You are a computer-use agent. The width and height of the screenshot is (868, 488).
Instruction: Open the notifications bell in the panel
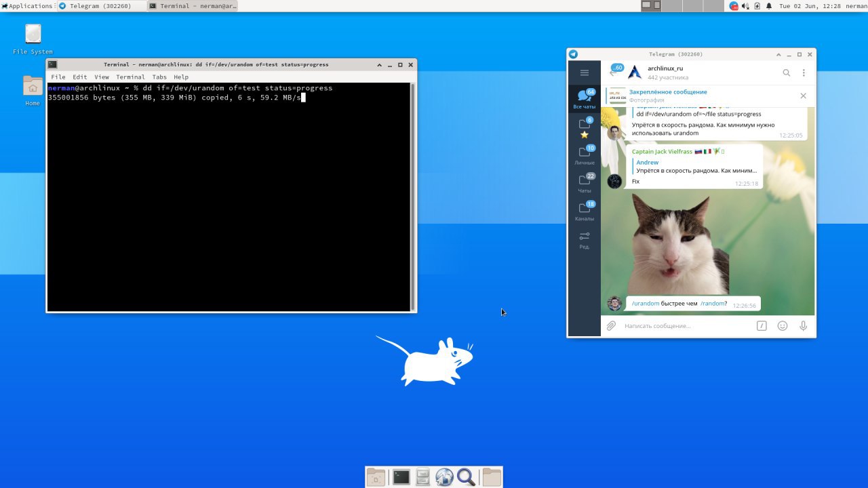(769, 5)
